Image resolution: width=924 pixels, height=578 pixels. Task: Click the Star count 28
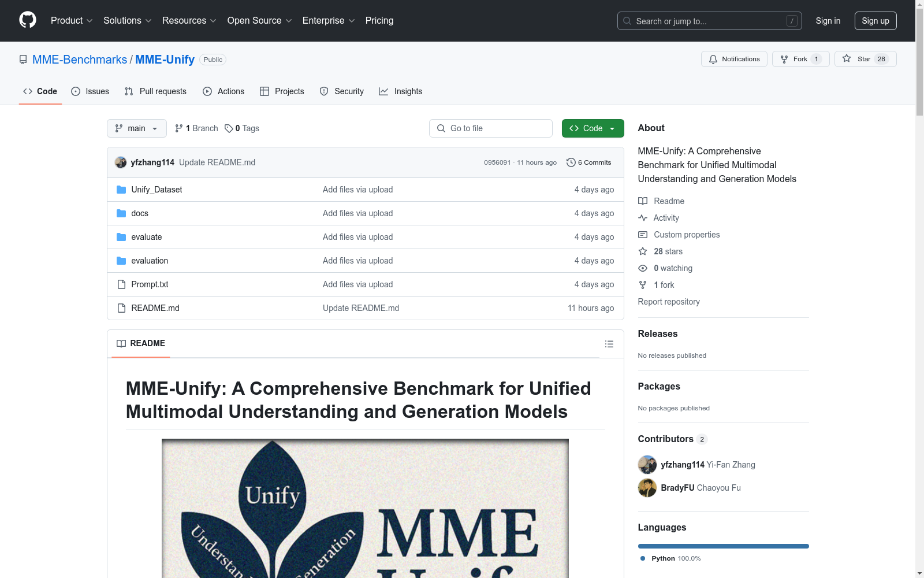[881, 59]
